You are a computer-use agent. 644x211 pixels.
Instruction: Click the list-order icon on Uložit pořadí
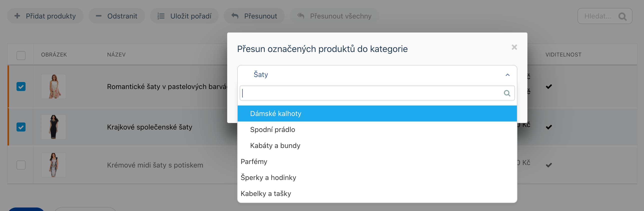(161, 16)
